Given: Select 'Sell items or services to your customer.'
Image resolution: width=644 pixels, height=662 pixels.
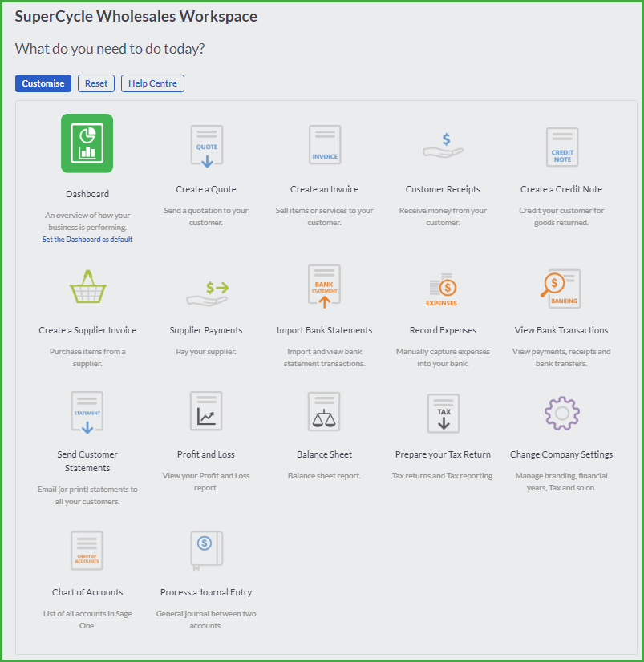Looking at the screenshot, I should click(325, 216).
